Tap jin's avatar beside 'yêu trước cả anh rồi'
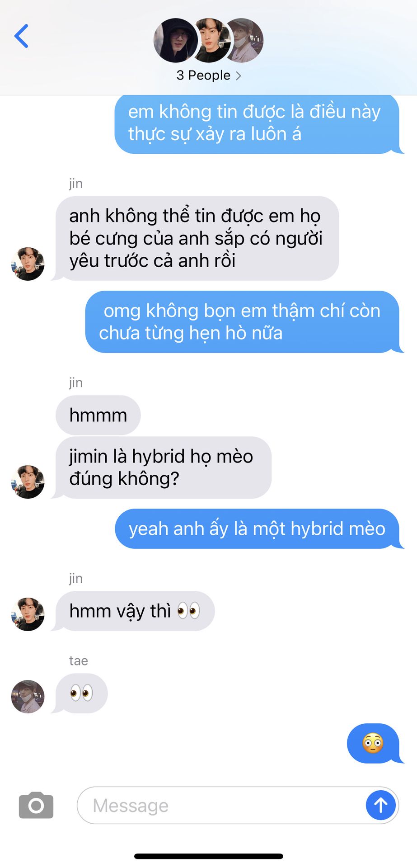Viewport: 417px width, 868px height. tap(28, 264)
